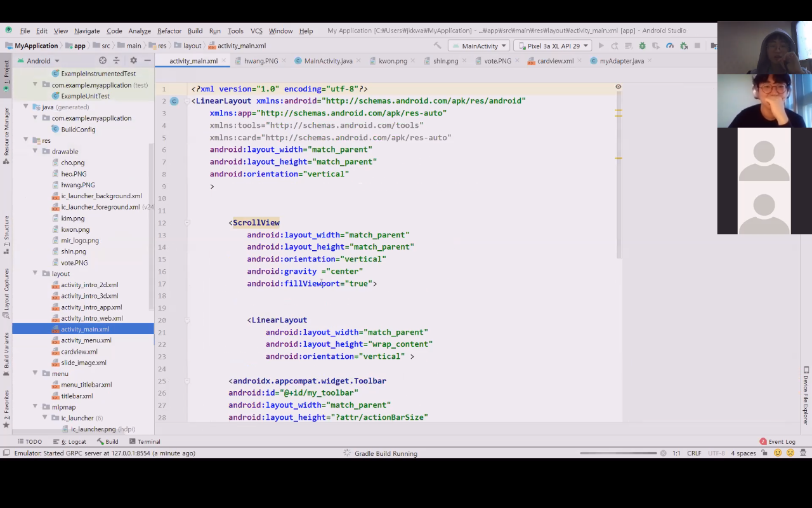The image size is (812, 508).
Task: Open Project panel settings gear
Action: pos(133,61)
